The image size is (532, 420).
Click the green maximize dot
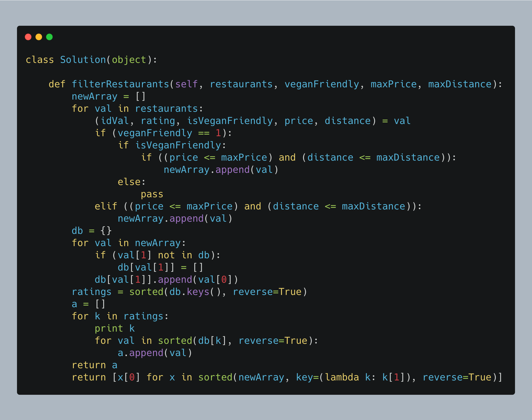pyautogui.click(x=49, y=37)
